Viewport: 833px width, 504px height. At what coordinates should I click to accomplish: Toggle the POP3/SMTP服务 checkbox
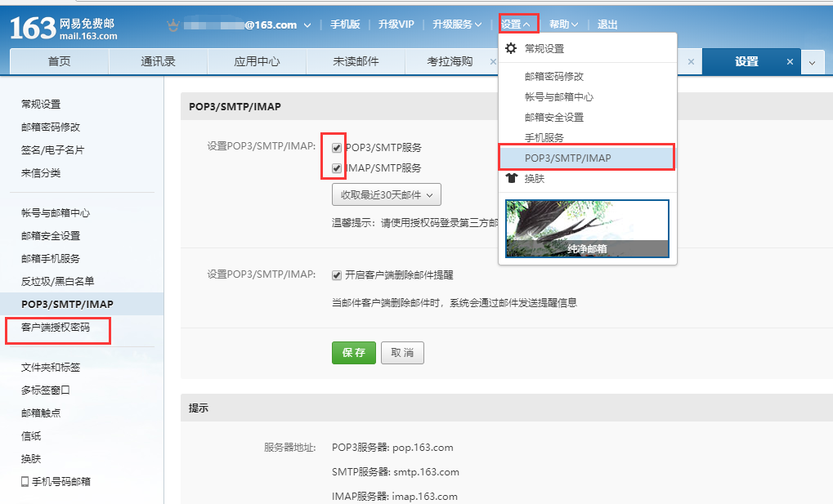337,148
